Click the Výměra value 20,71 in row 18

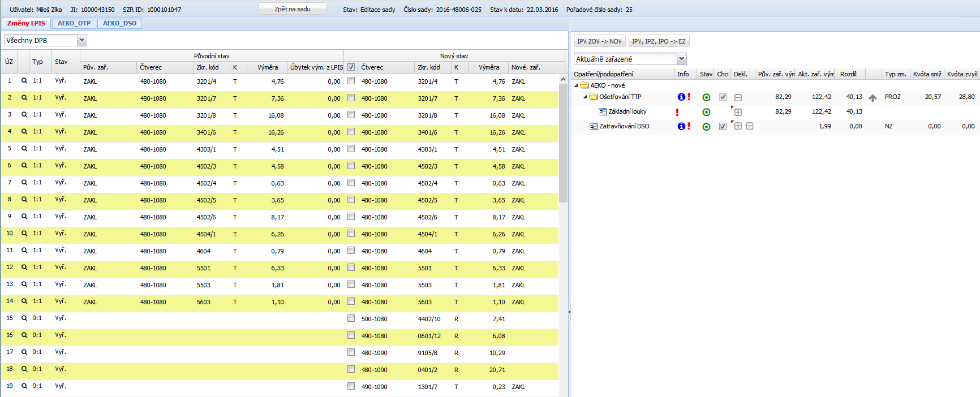tap(497, 370)
